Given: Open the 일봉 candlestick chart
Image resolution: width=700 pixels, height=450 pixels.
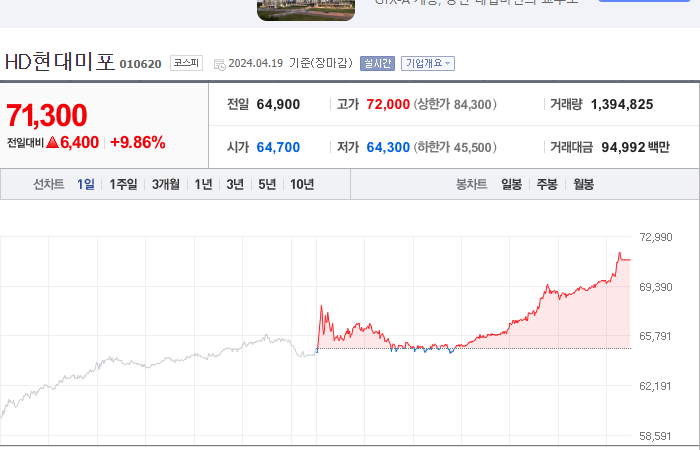Looking at the screenshot, I should pyautogui.click(x=512, y=184).
